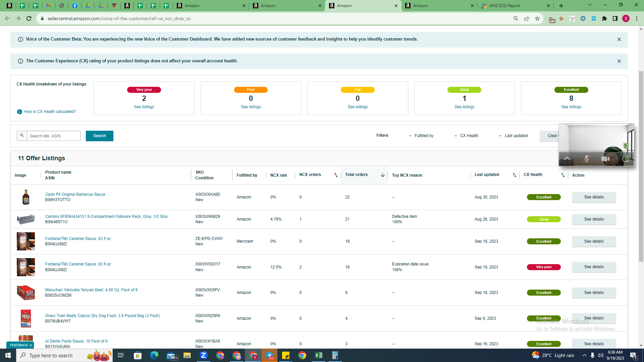Screen dimensions: 644x362
Task: Dismiss the CX rating account health banner
Action: pos(619,61)
